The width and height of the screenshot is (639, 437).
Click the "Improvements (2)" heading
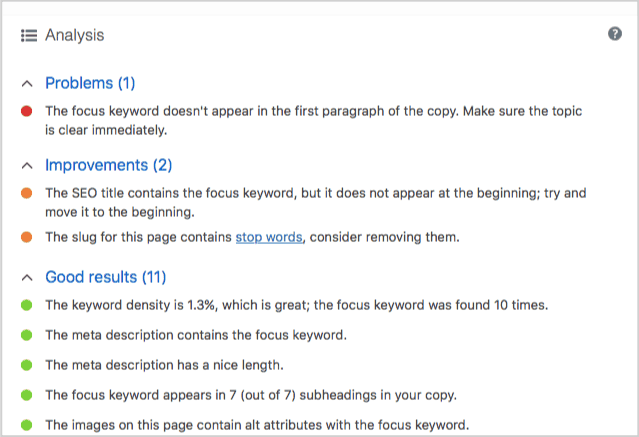click(x=109, y=165)
